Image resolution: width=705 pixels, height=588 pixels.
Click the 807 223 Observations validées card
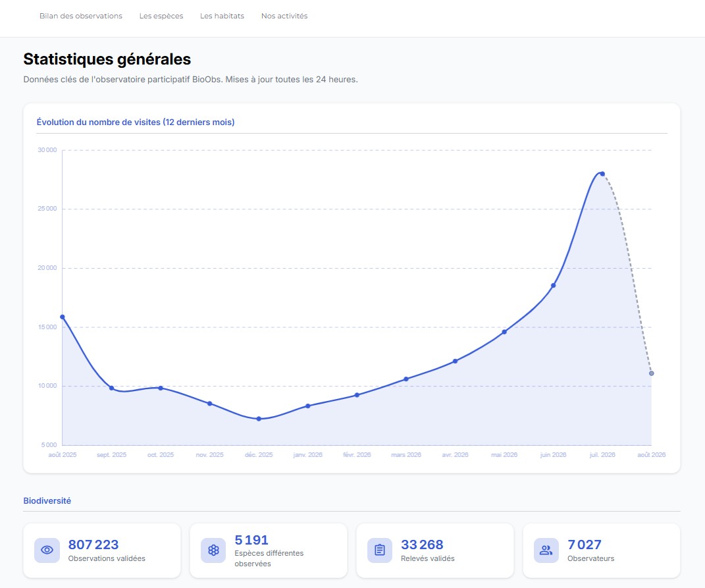click(x=102, y=550)
